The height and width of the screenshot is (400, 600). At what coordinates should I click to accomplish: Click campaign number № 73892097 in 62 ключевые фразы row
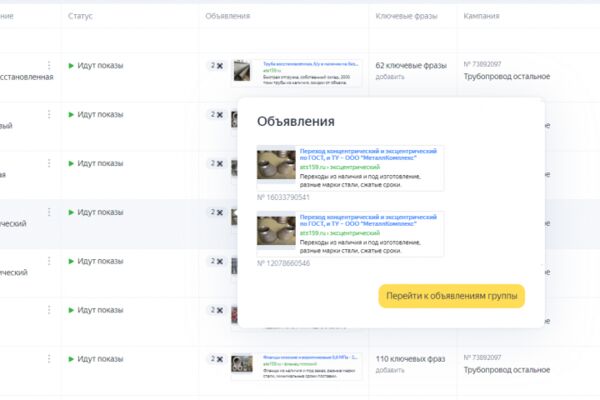pos(482,64)
